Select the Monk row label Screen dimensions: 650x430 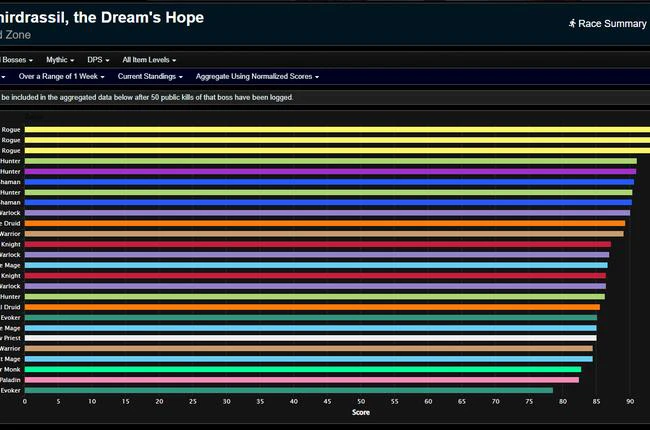[x=10, y=369]
